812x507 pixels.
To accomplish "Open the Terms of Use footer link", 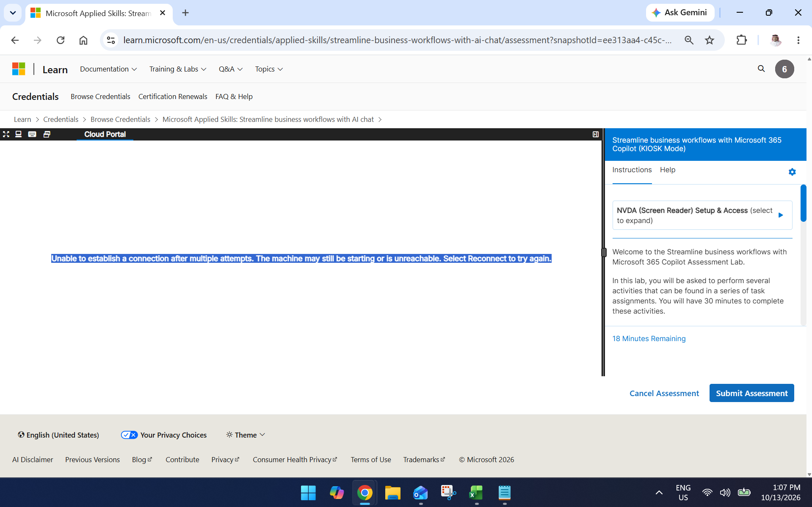I will pos(370,460).
